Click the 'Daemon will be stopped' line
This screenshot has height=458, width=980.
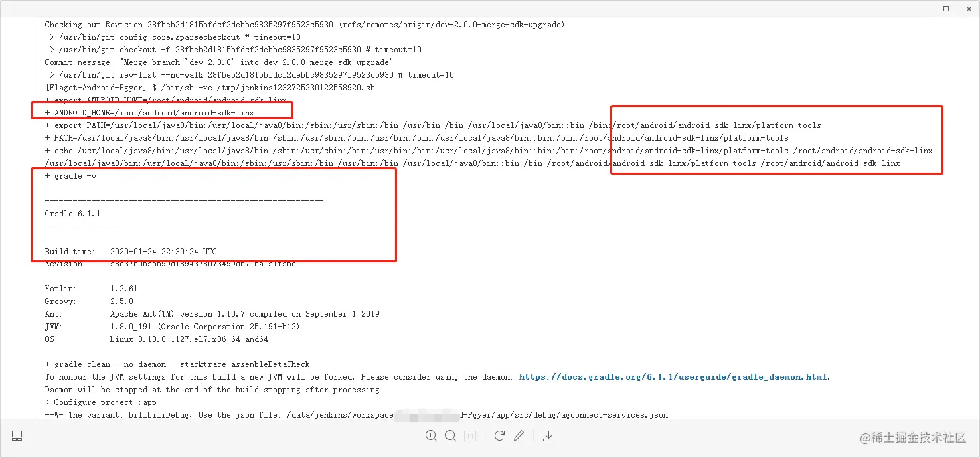[x=212, y=390]
